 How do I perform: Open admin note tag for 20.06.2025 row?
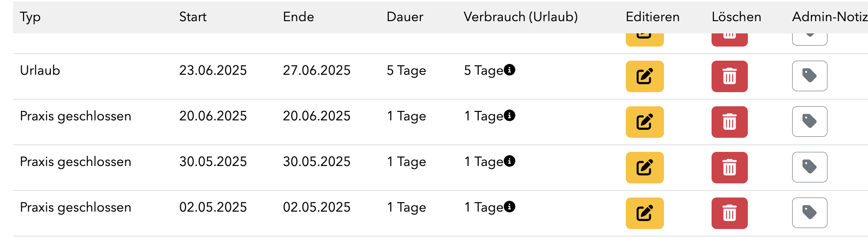click(x=810, y=121)
